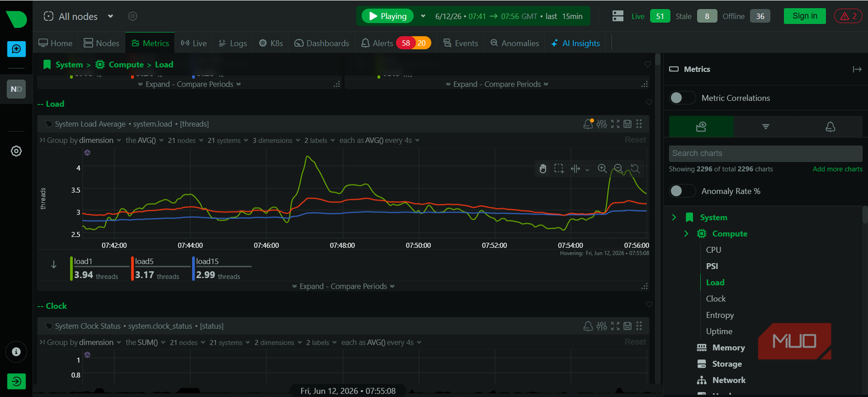The image size is (868, 397).
Task: Open alert bell on System Load Average chart
Action: 589,124
